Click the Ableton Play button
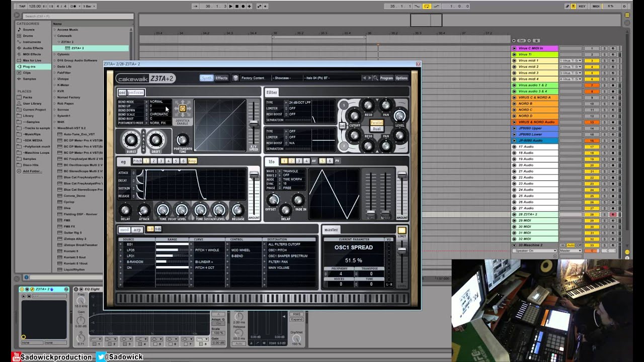This screenshot has height=362, width=644. click(231, 6)
